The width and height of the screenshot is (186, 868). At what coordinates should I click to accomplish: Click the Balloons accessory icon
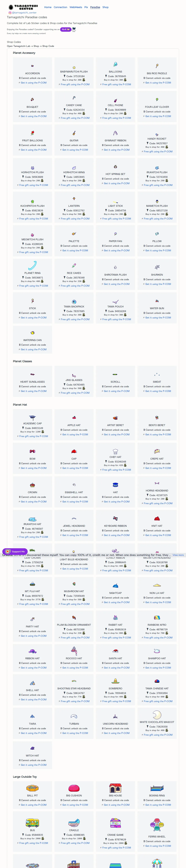(x=115, y=64)
